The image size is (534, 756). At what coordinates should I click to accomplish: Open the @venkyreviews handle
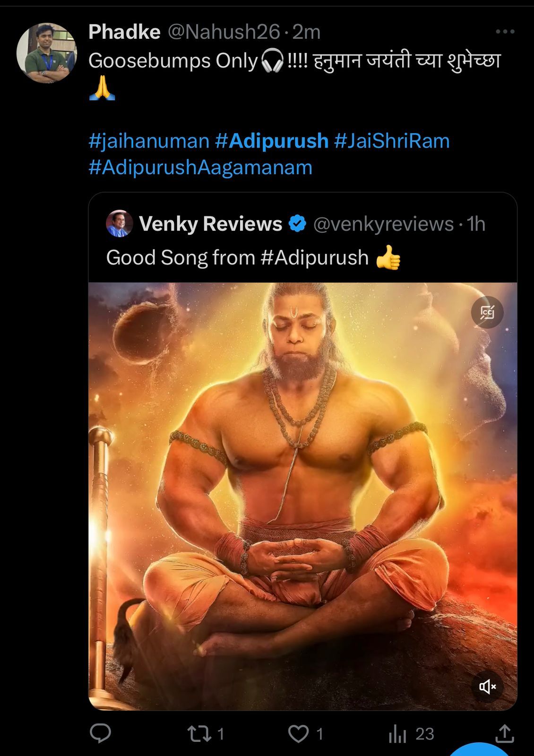383,224
